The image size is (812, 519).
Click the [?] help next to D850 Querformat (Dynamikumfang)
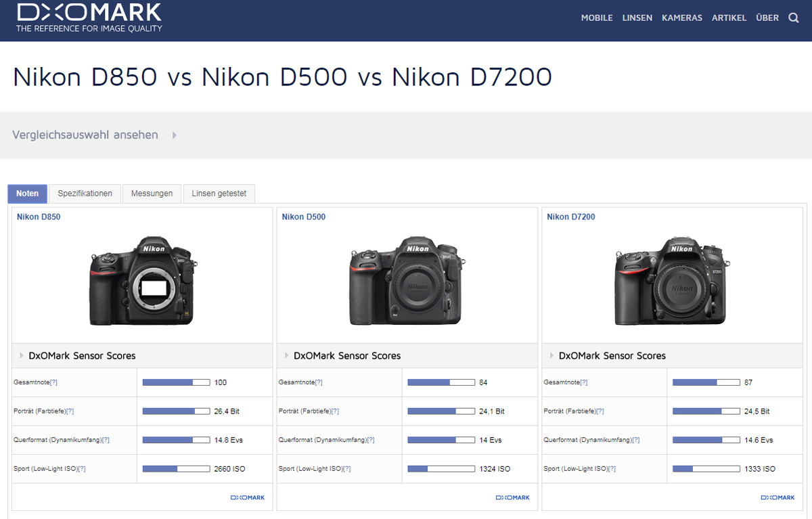106,441
